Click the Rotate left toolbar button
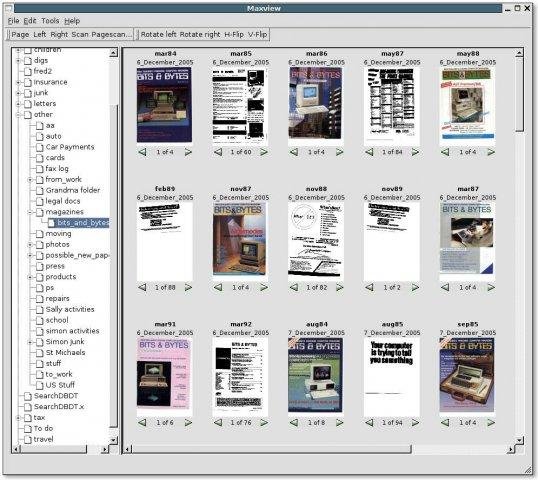Viewport: 538px width, 480px height. coord(158,34)
